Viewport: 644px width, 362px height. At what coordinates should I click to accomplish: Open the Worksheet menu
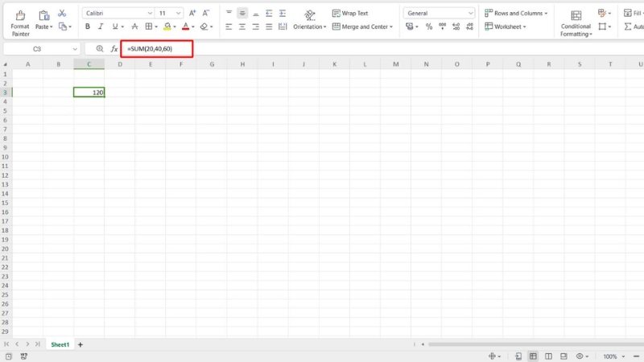[x=505, y=27]
